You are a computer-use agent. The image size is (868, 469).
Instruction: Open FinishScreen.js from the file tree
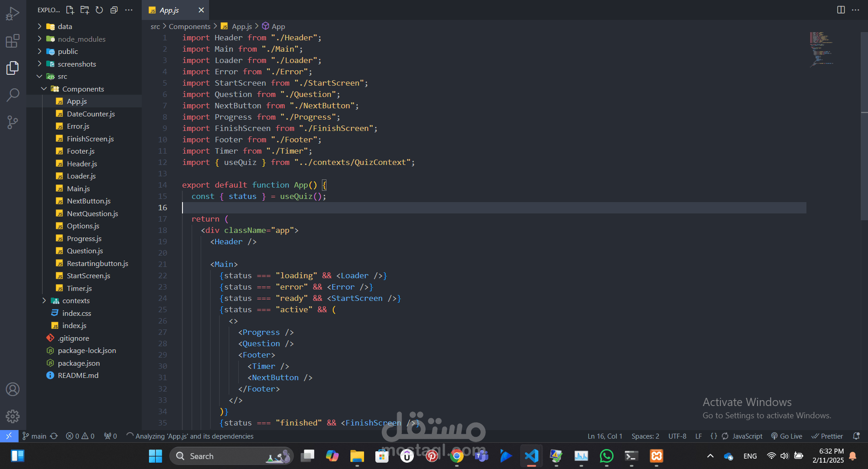click(x=90, y=139)
